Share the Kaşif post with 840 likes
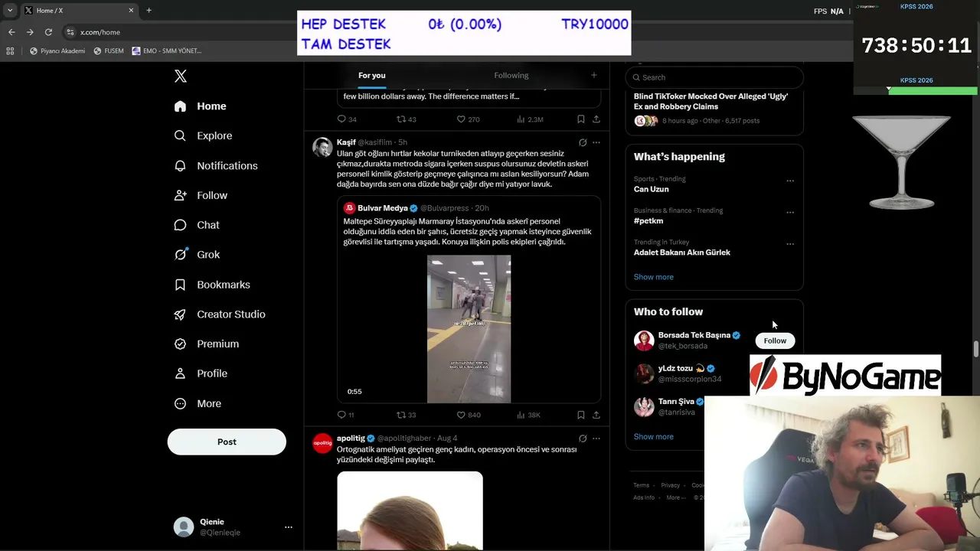The width and height of the screenshot is (980, 551). [x=596, y=415]
